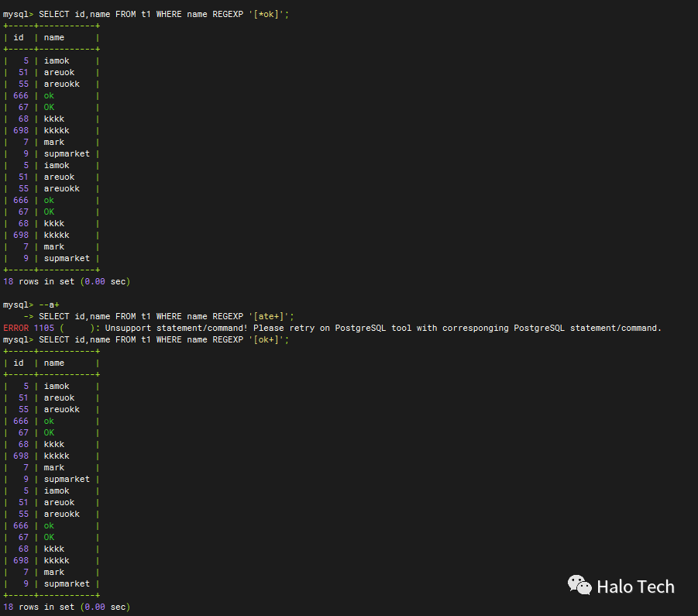
Task: Select the query line containing REGEXP '[ok+]'
Action: coord(146,339)
